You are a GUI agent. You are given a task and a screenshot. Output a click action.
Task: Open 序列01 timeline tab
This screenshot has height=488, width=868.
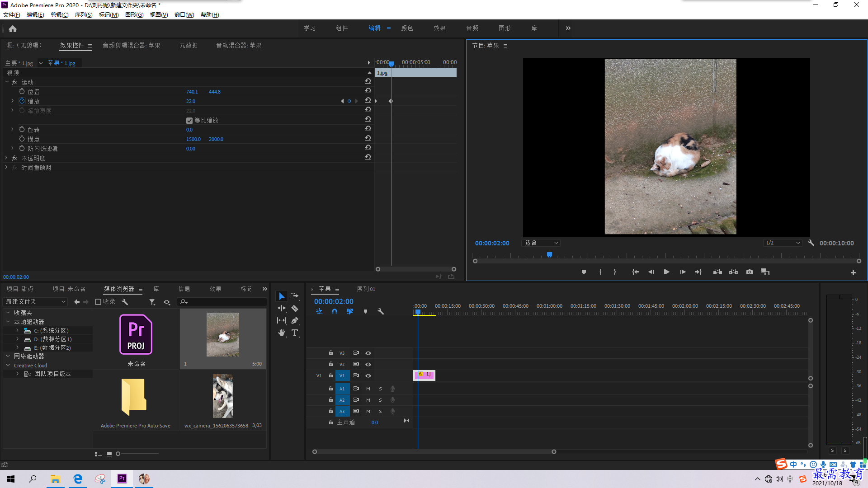pyautogui.click(x=366, y=289)
